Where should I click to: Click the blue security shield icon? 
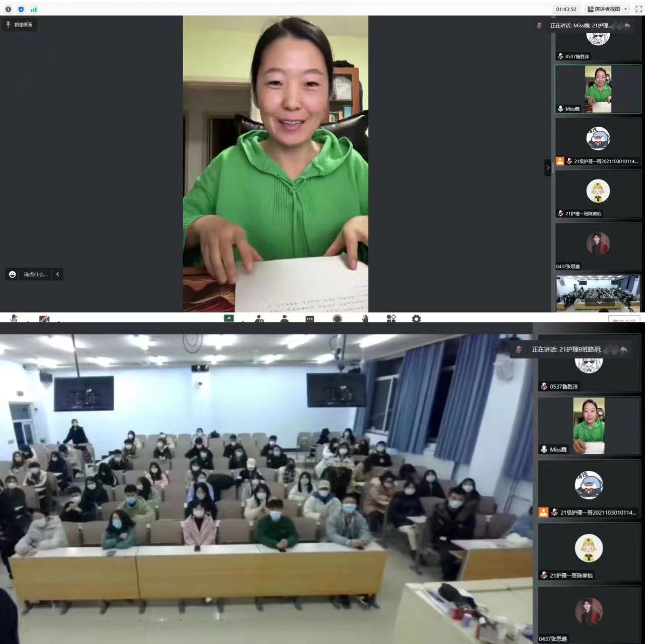coord(21,9)
